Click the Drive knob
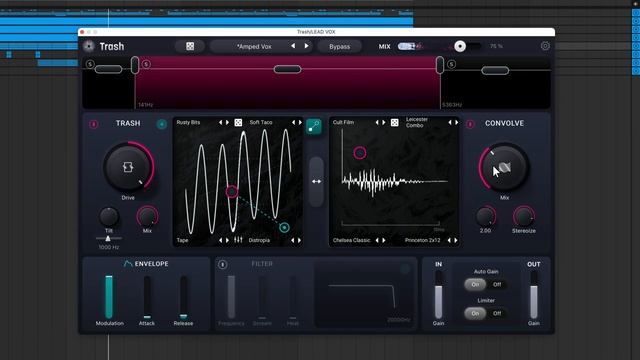640x360 pixels. [128, 167]
